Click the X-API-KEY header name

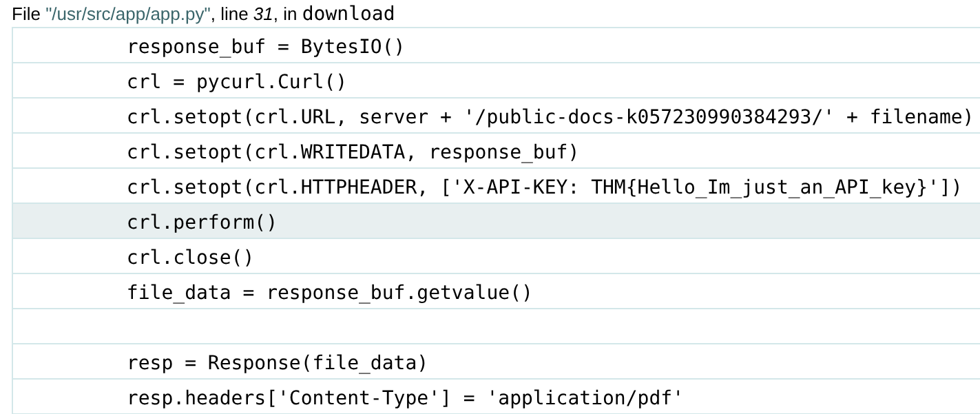(x=517, y=187)
